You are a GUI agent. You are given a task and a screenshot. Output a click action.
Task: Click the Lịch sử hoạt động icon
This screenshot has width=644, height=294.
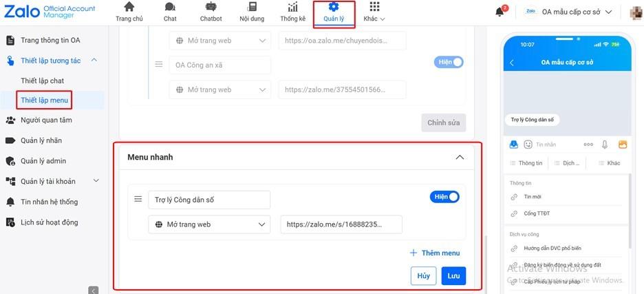click(10, 222)
